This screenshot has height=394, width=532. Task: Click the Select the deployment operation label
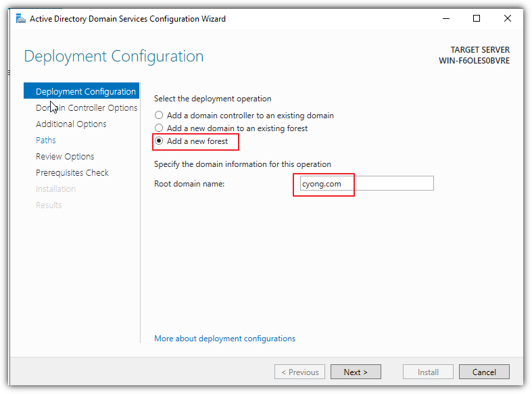(213, 99)
